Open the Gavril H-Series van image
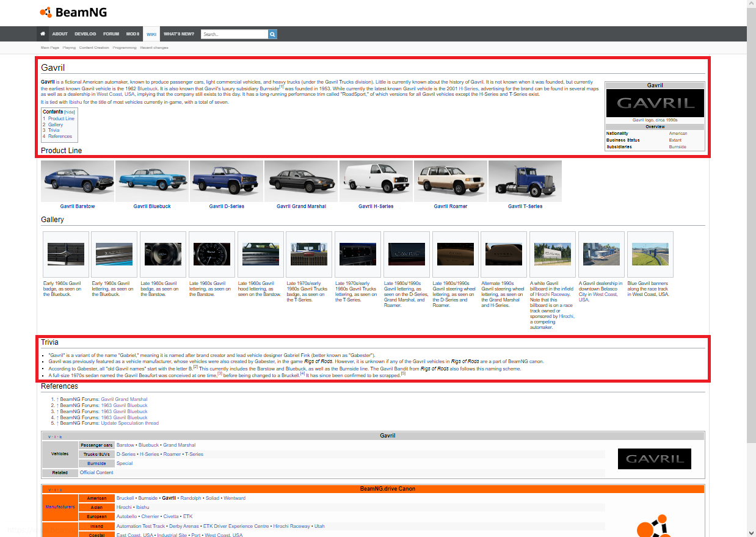Viewport: 756px width, 537px height. click(376, 181)
